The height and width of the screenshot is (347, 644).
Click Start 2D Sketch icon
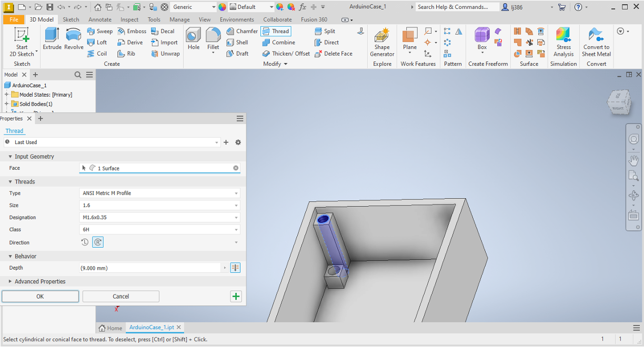pos(22,39)
